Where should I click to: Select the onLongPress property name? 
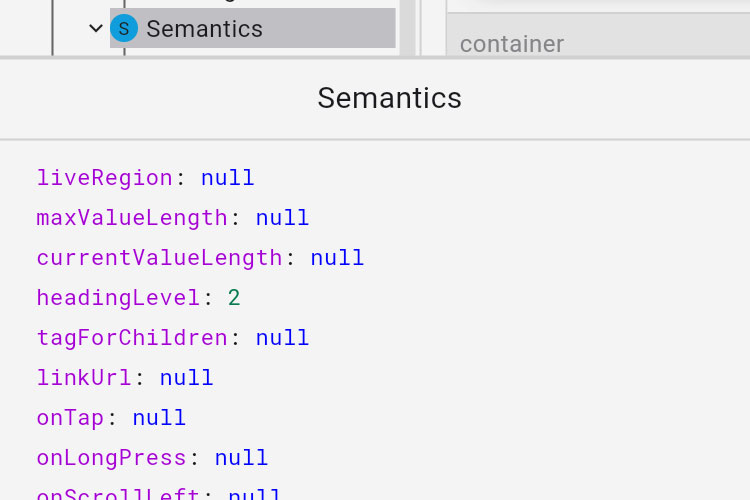[111, 458]
